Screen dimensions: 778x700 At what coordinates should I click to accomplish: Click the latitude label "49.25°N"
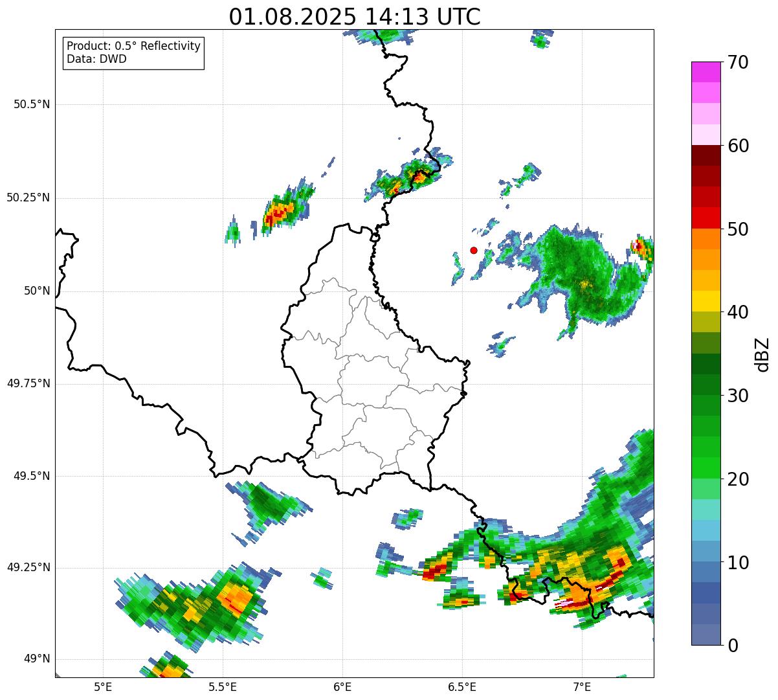coord(28,567)
